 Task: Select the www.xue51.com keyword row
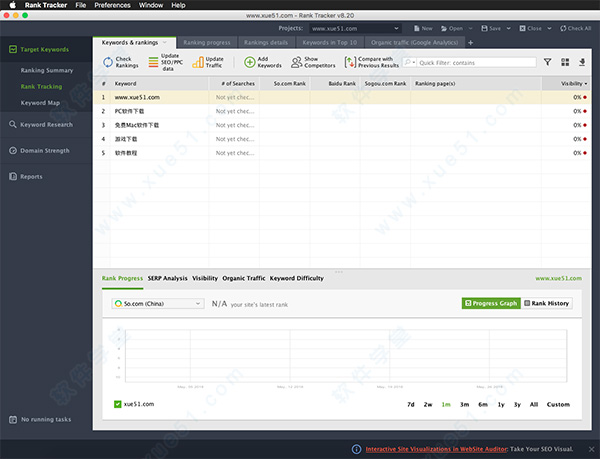pyautogui.click(x=341, y=97)
